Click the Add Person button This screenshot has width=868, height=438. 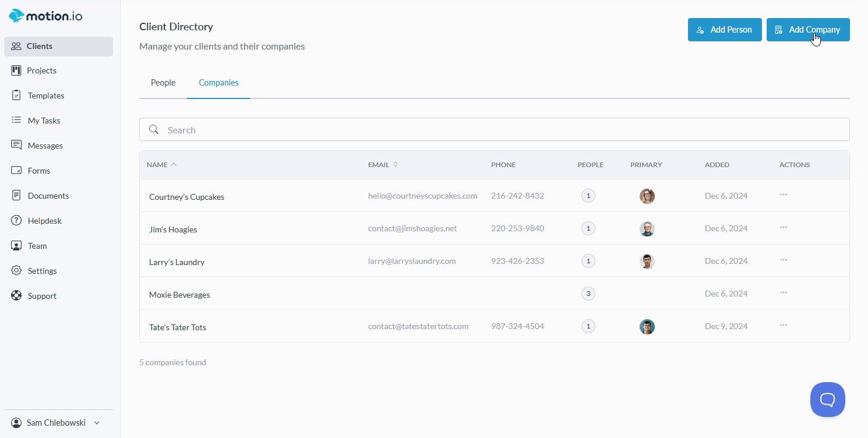(x=724, y=30)
